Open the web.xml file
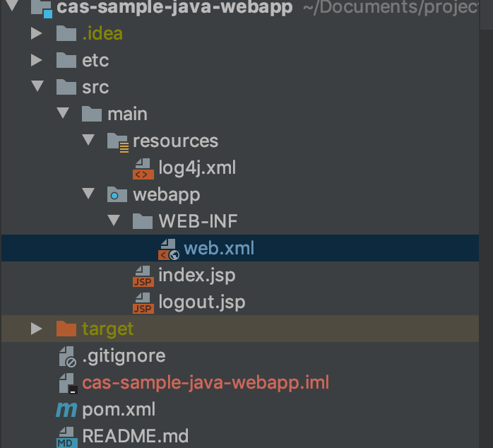This screenshot has width=493, height=448. (x=219, y=249)
